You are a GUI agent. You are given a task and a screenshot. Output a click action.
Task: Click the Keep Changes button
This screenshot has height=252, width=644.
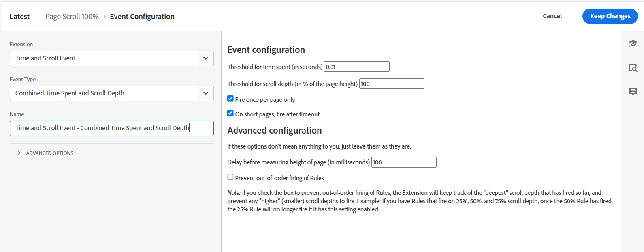pos(610,16)
